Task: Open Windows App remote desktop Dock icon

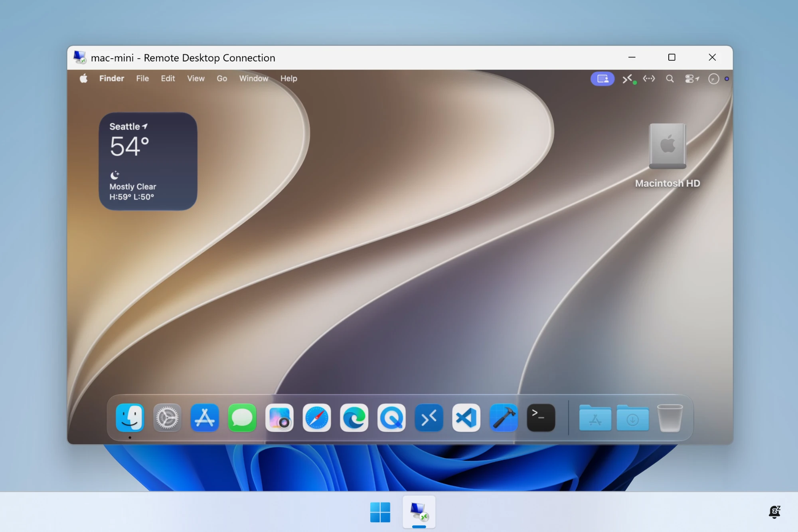Action: (x=429, y=418)
